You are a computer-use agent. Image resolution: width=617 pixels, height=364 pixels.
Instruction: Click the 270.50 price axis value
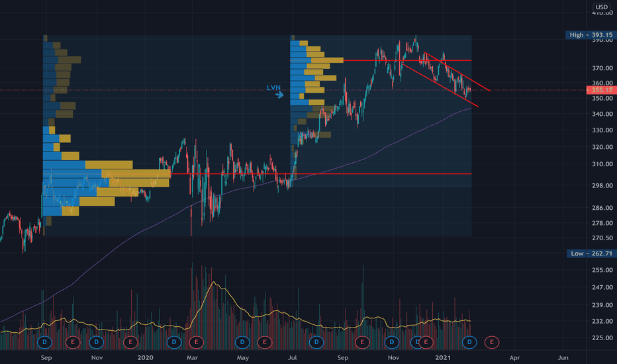(x=602, y=238)
